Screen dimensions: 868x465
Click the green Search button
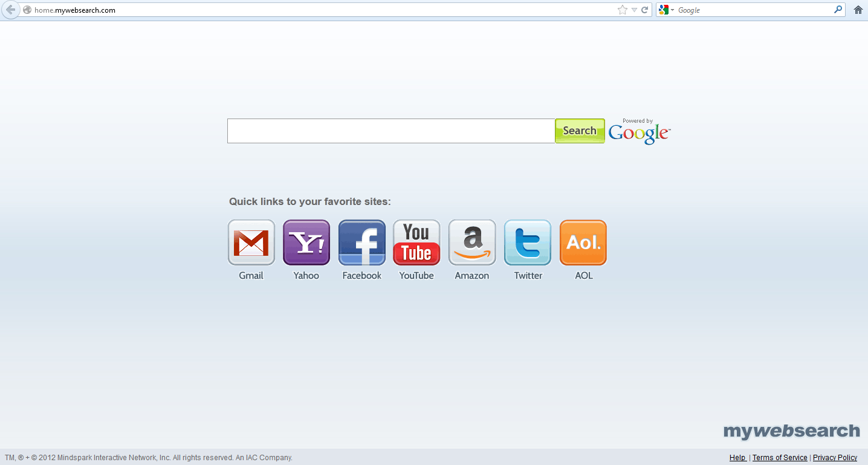point(580,131)
